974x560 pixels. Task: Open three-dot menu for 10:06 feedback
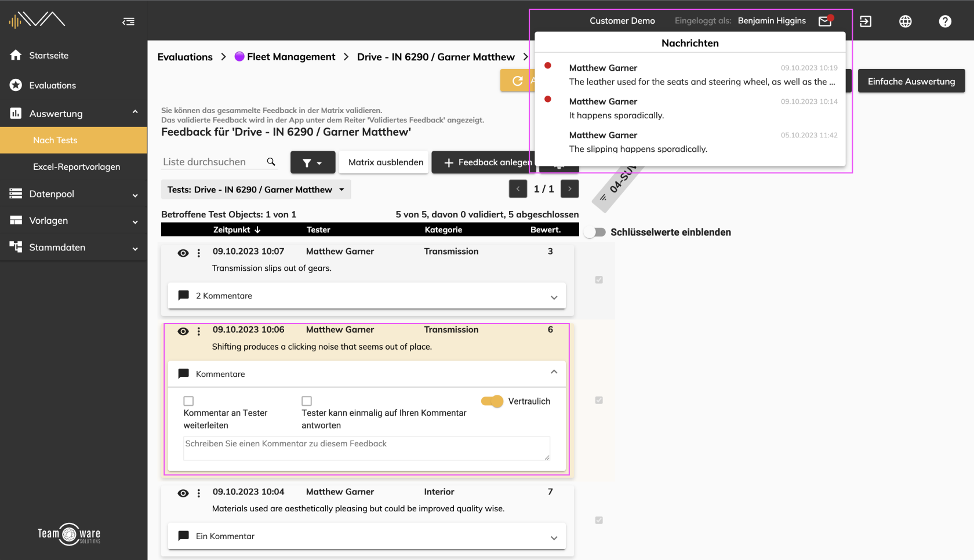(x=199, y=331)
